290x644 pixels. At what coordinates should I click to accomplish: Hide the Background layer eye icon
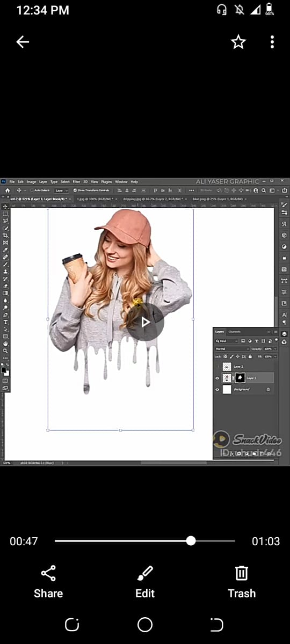(218, 389)
